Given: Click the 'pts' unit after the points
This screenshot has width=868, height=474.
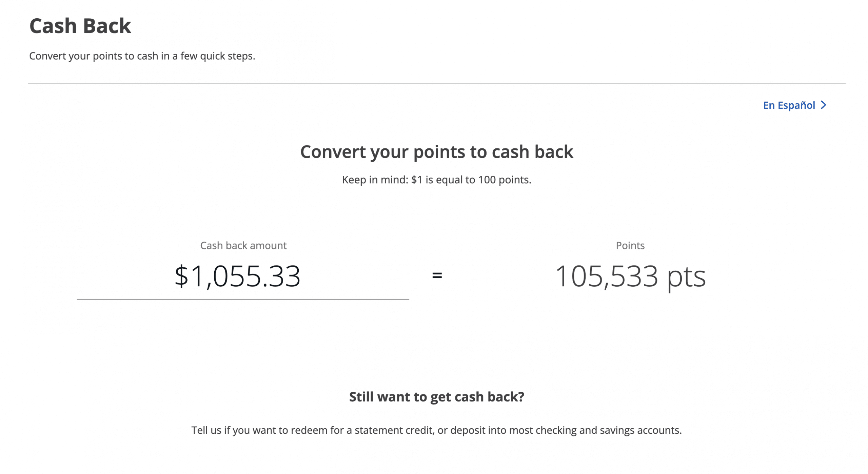Looking at the screenshot, I should pos(686,277).
